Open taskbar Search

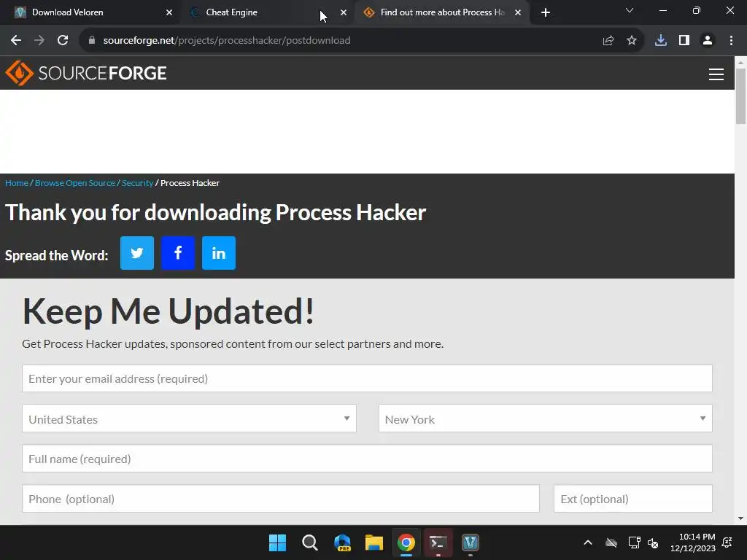(x=309, y=542)
